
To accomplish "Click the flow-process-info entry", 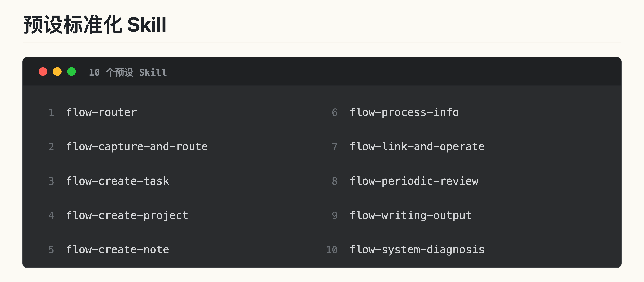I will (404, 112).
